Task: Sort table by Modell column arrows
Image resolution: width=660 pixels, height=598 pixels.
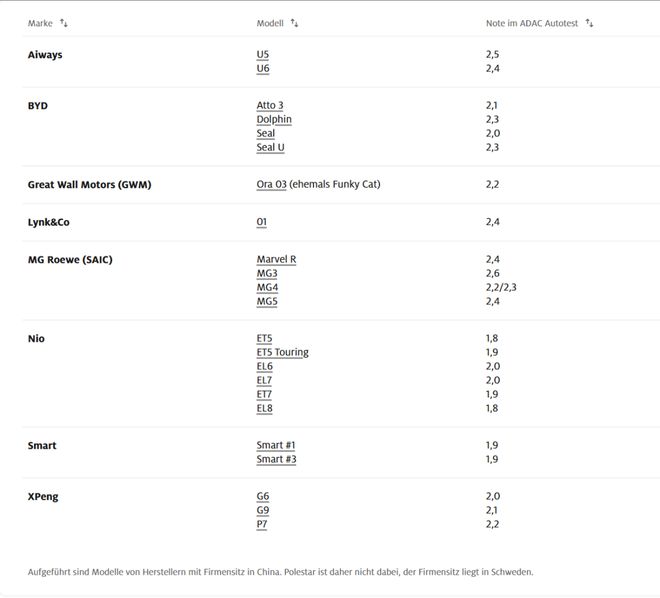Action: click(294, 23)
